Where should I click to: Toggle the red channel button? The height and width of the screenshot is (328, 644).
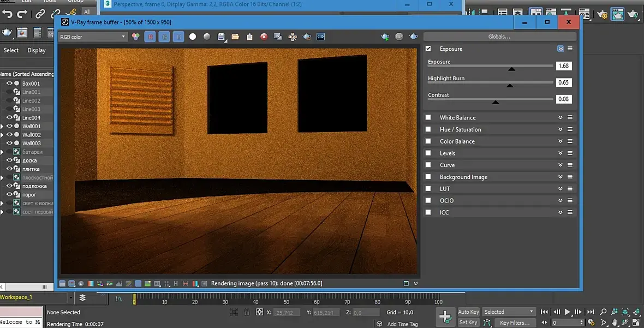click(150, 37)
